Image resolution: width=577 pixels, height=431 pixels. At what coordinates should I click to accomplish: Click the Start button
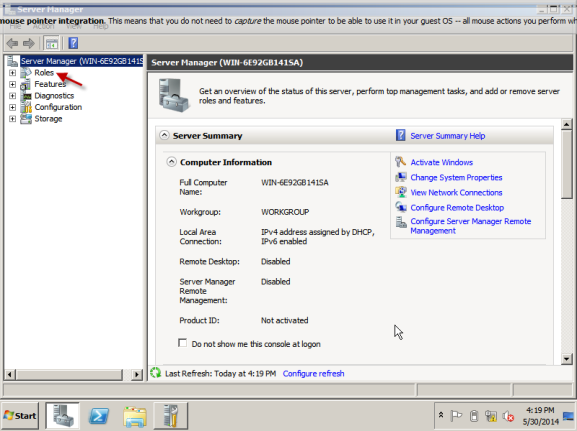click(x=20, y=416)
